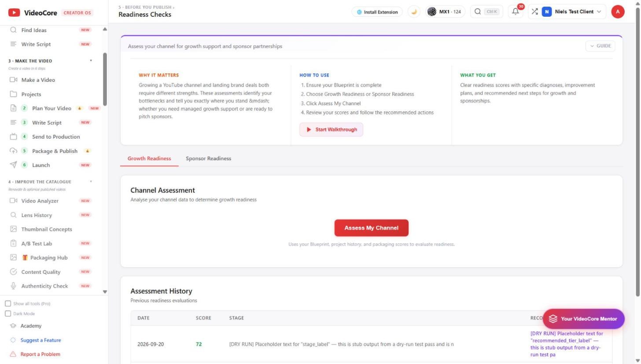The image size is (641, 364).
Task: Toggle the Dark Mode checkbox
Action: coord(8,313)
